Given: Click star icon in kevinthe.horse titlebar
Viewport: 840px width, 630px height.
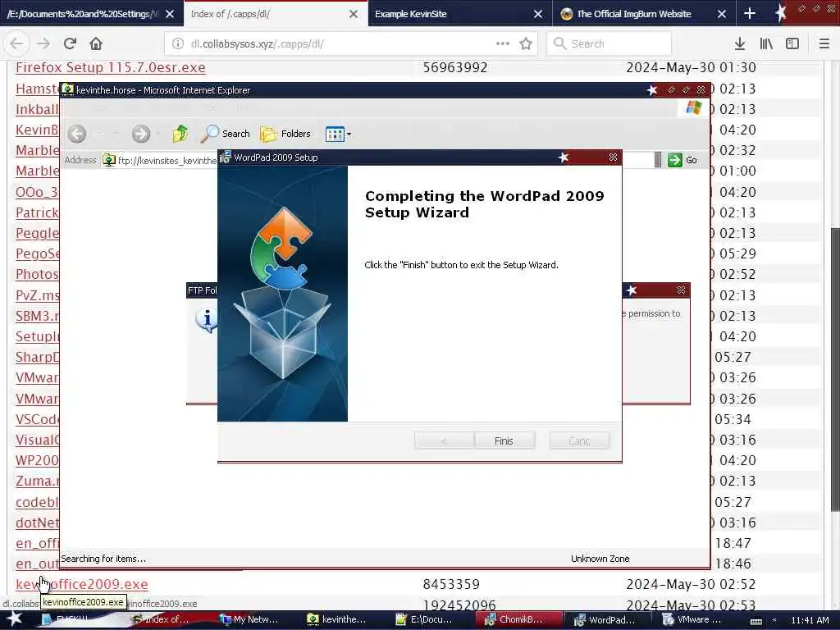Looking at the screenshot, I should tap(652, 90).
